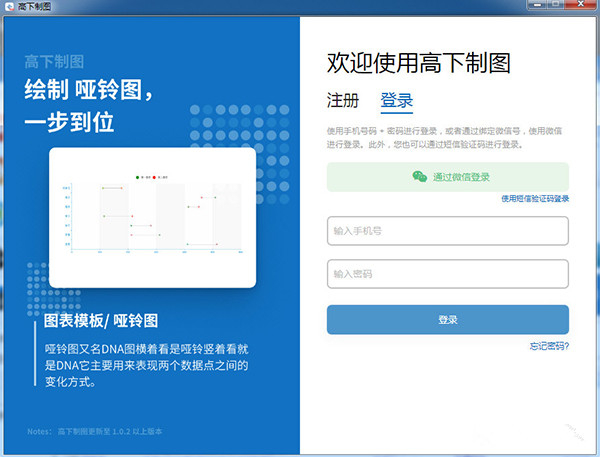Viewport: 600px width, 457px height.
Task: Open 使用短信验证码登录 link
Action: (535, 198)
